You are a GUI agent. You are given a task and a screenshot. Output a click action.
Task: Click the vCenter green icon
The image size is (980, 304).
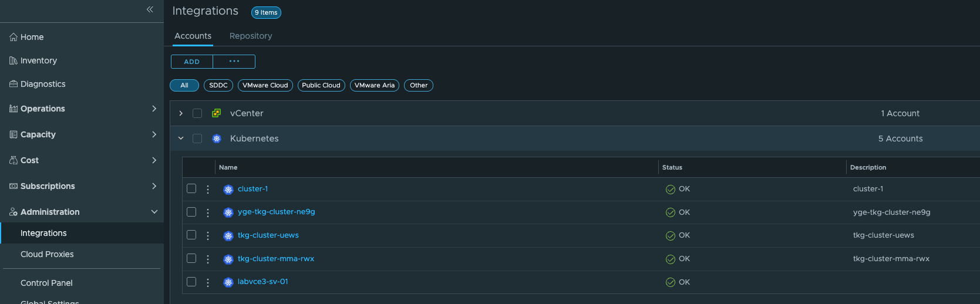[217, 113]
